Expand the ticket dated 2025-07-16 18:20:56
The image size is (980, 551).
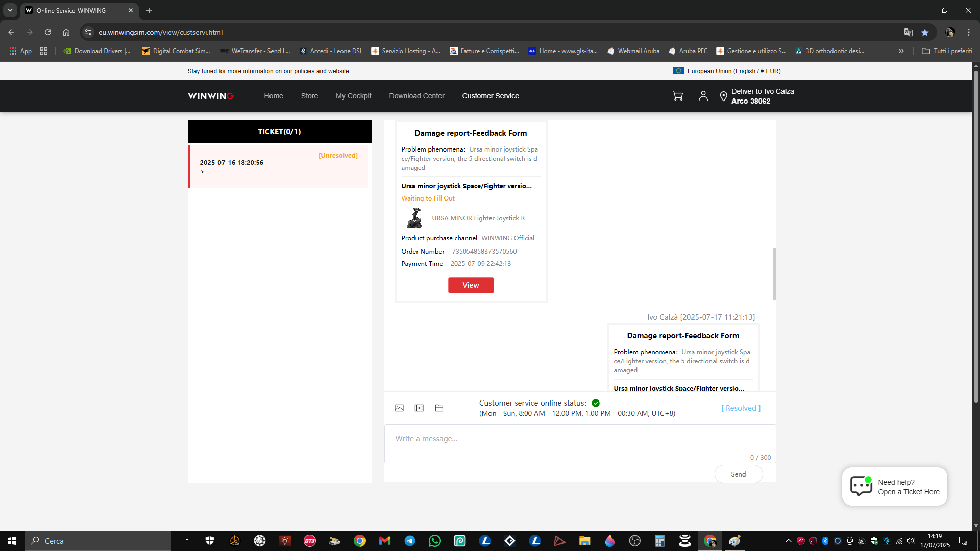coord(279,167)
